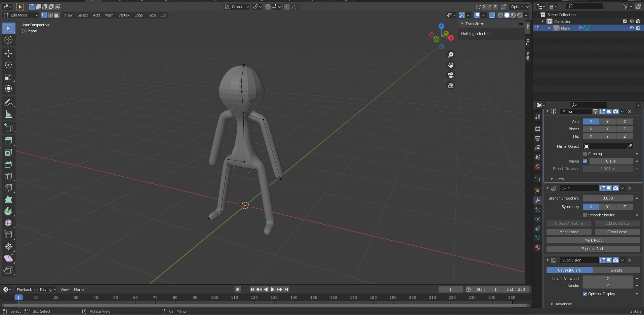Screen dimensions: 644x315
Task: Click the 3D Cursor tool
Action: click(x=8, y=40)
